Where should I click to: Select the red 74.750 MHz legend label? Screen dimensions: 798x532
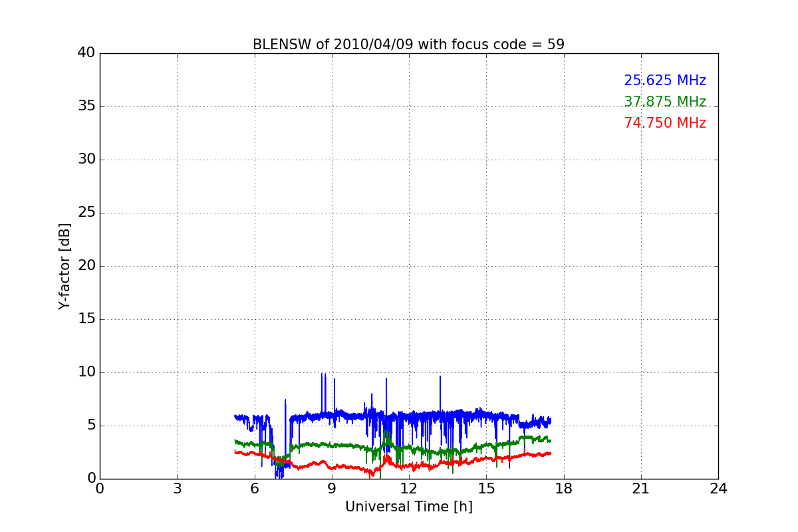point(665,123)
